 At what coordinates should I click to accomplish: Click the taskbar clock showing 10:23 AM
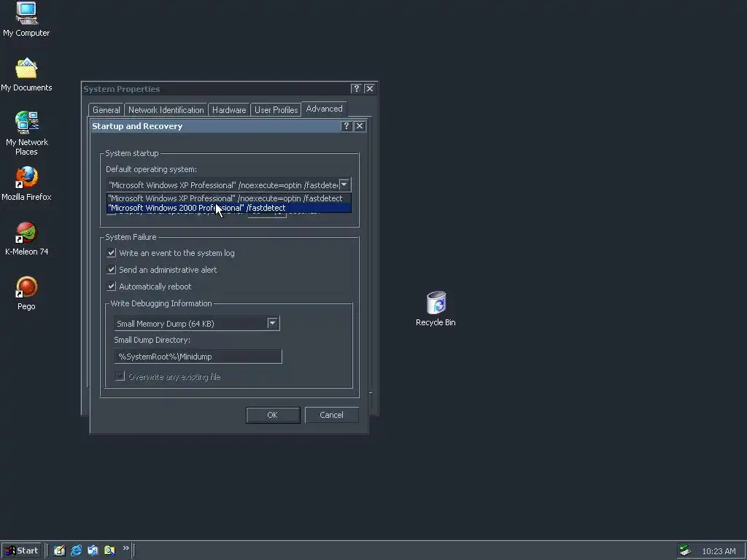click(x=719, y=551)
